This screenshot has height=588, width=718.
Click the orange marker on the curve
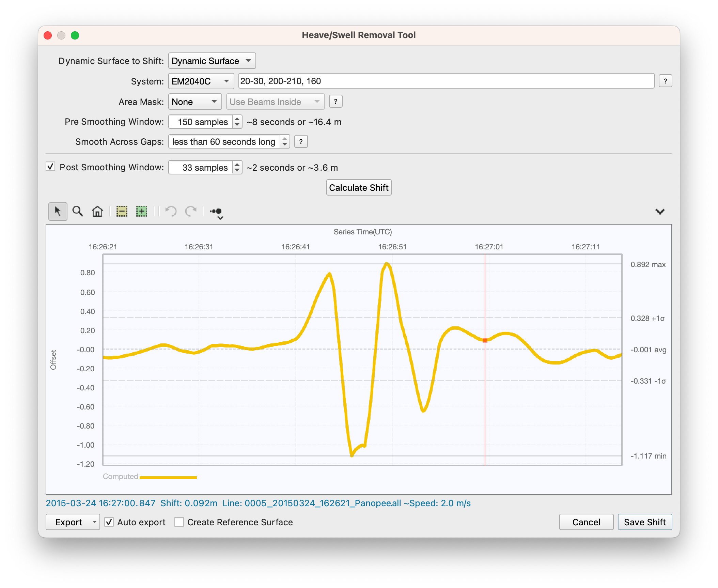pos(485,340)
